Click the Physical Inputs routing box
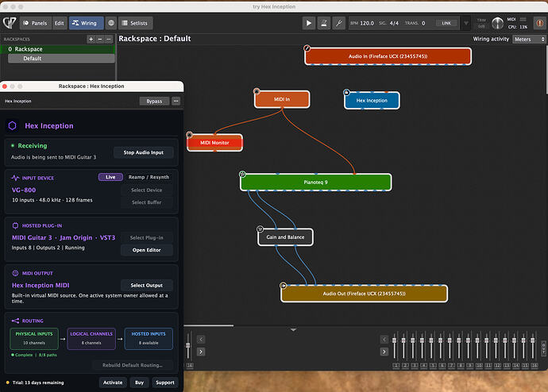Image resolution: width=548 pixels, height=392 pixels. coord(34,338)
